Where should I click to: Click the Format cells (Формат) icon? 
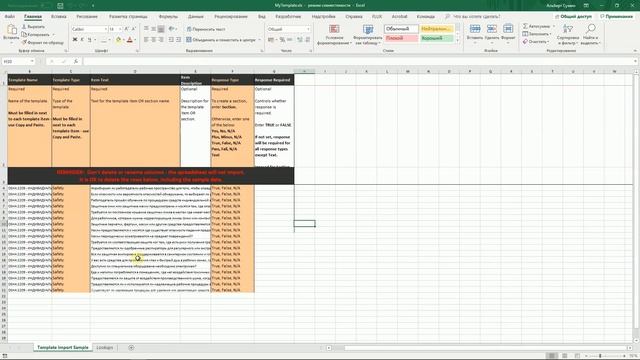coord(508,29)
